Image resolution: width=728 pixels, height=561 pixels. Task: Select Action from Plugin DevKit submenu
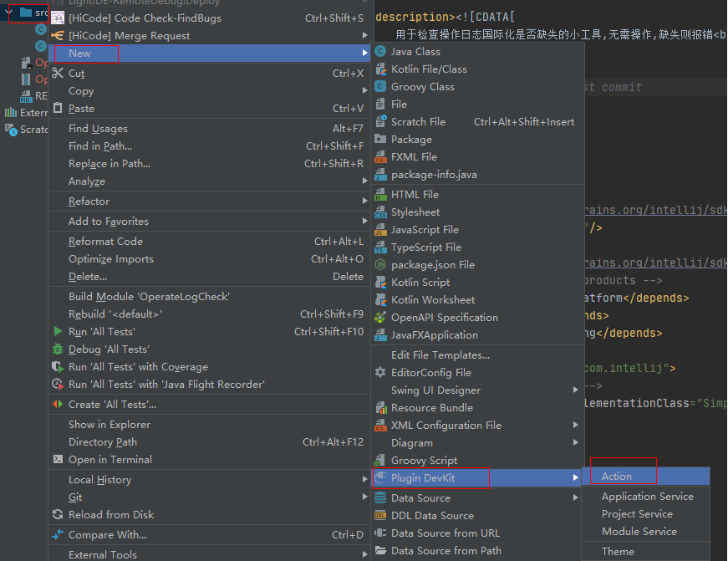click(x=617, y=477)
